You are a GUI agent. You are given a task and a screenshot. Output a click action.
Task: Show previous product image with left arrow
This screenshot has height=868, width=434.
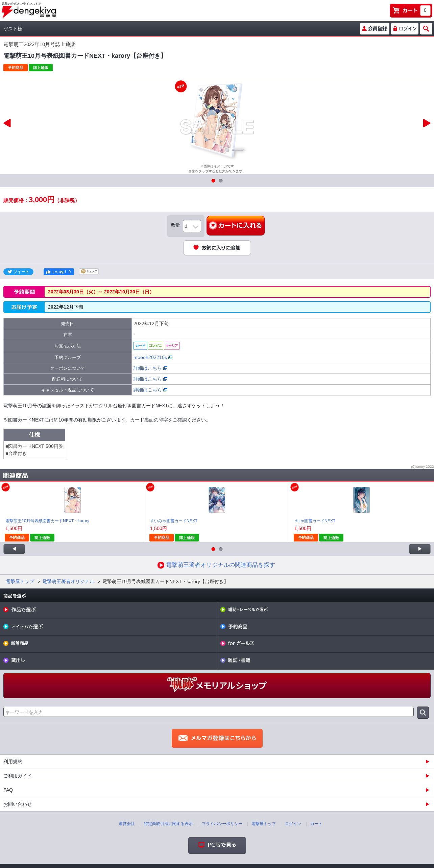[x=7, y=123]
